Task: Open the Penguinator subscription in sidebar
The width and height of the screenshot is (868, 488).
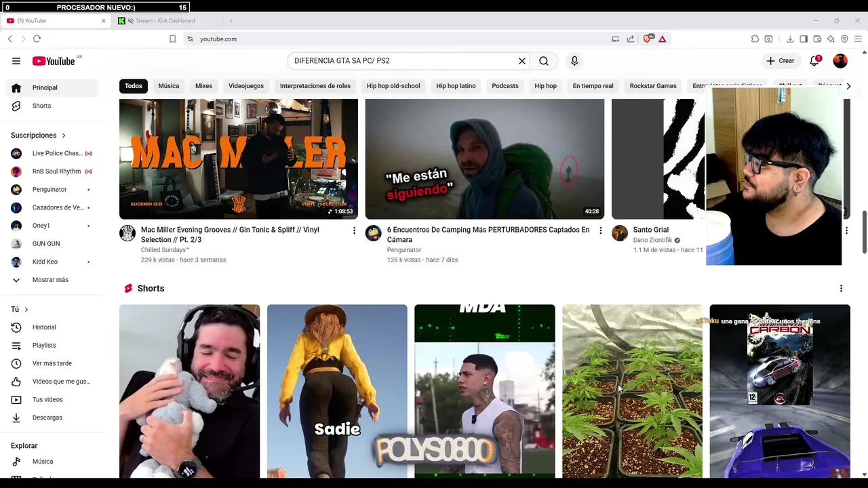Action: (52, 190)
